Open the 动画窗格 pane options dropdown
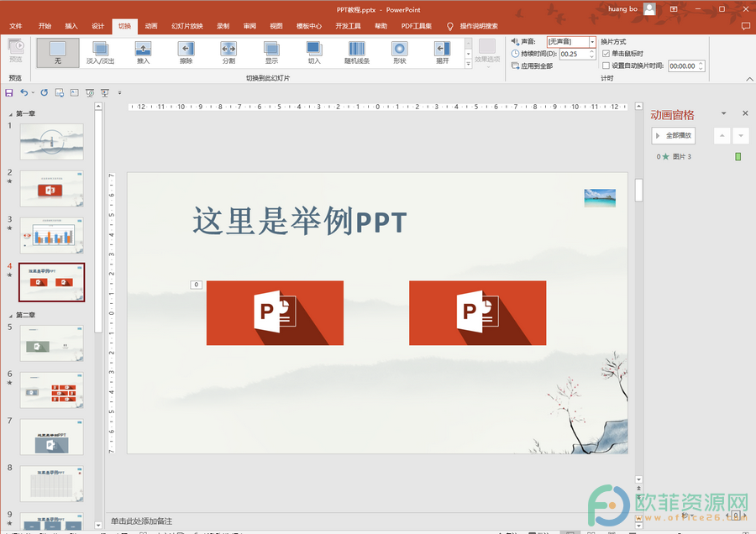This screenshot has height=534, width=756. click(x=724, y=113)
